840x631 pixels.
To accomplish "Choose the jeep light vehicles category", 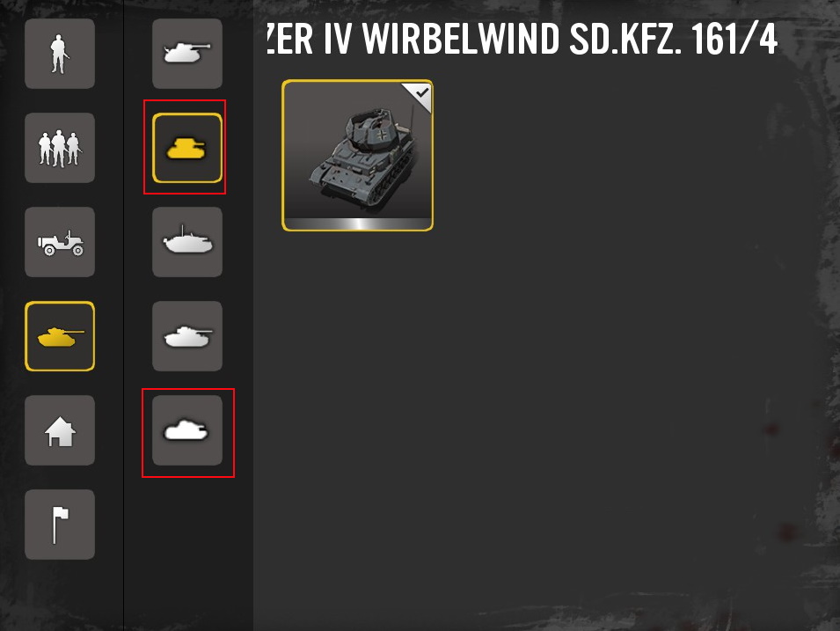I will click(x=60, y=242).
